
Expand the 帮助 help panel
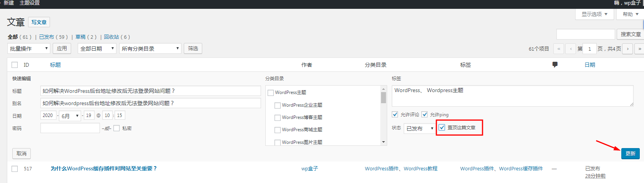click(631, 14)
